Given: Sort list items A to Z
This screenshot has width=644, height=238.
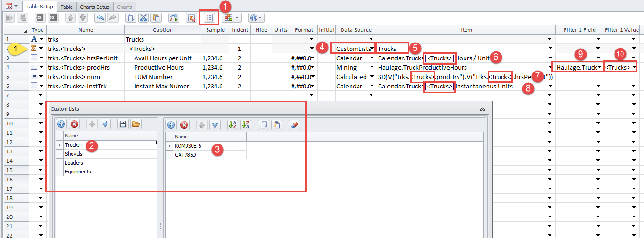Looking at the screenshot, I should point(232,124).
